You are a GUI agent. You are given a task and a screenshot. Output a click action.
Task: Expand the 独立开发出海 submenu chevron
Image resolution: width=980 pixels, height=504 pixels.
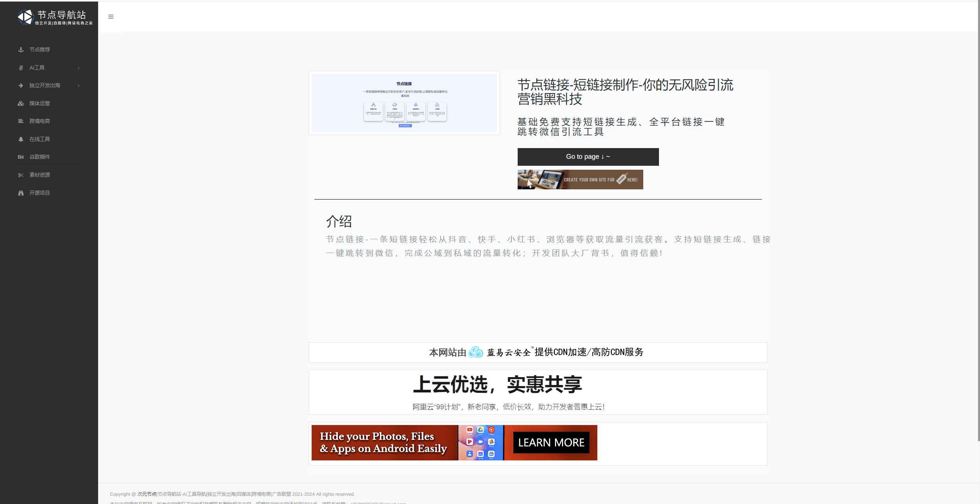click(79, 86)
